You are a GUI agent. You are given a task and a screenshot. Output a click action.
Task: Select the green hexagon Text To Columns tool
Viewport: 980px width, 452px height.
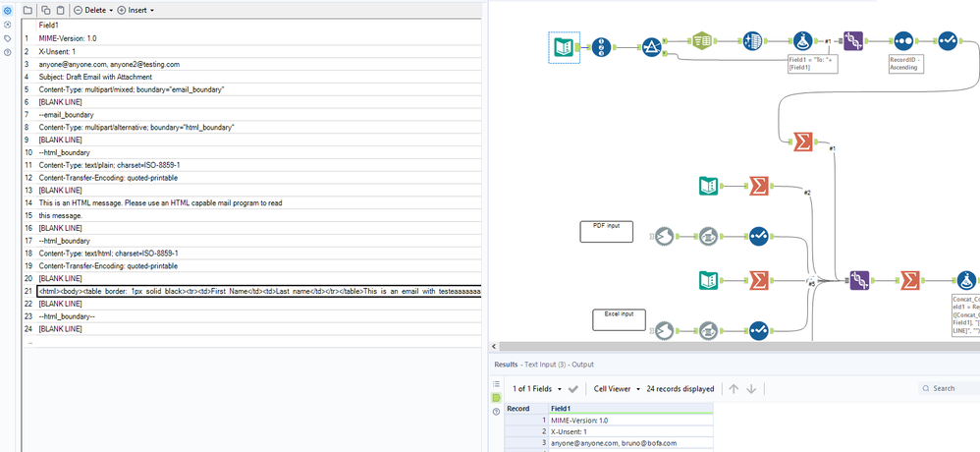click(702, 42)
